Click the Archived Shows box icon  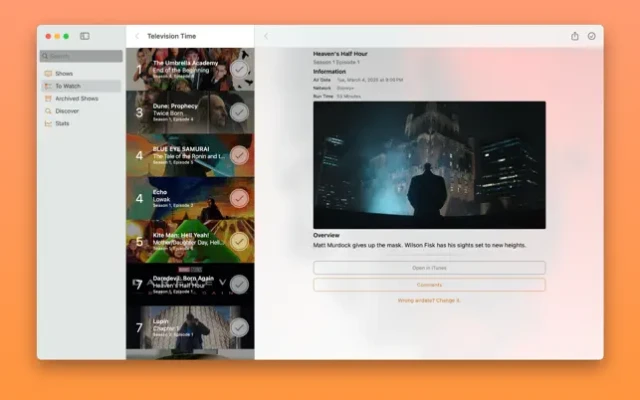(48, 98)
